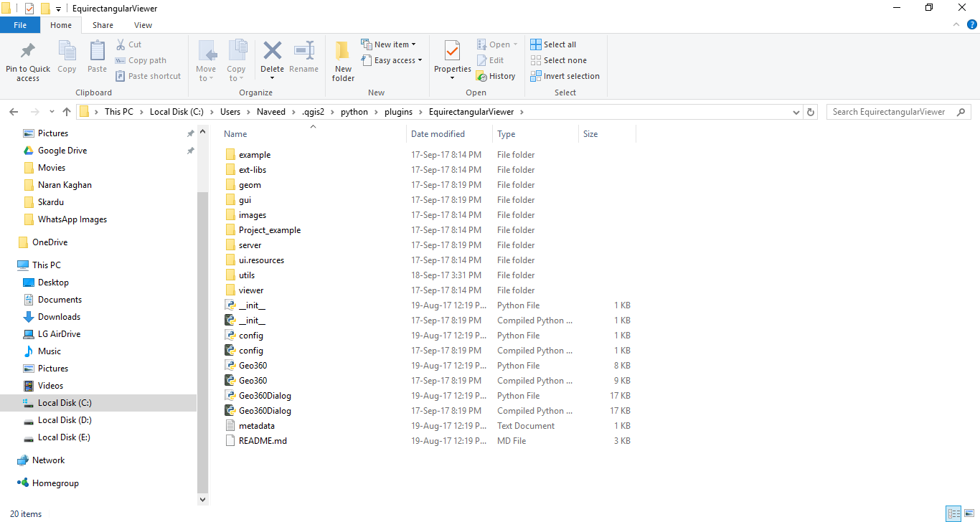Switch to the View tab
Viewport: 980px width, 522px height.
coord(143,24)
